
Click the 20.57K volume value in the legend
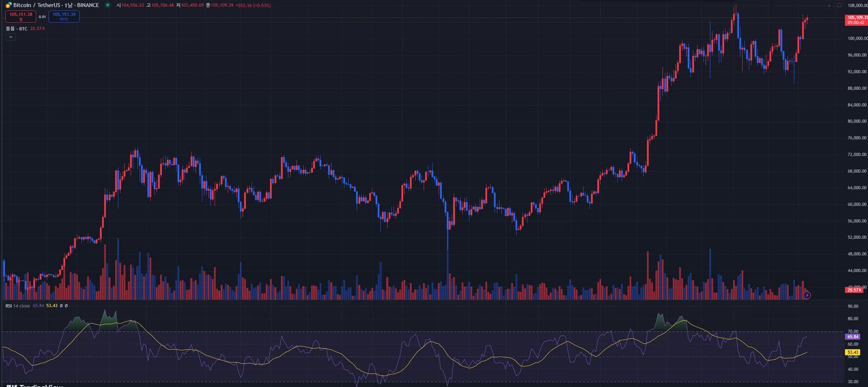38,28
